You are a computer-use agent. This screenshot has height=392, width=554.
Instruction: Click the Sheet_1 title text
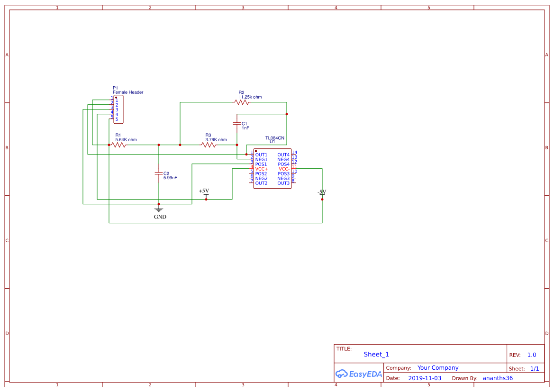tap(376, 355)
